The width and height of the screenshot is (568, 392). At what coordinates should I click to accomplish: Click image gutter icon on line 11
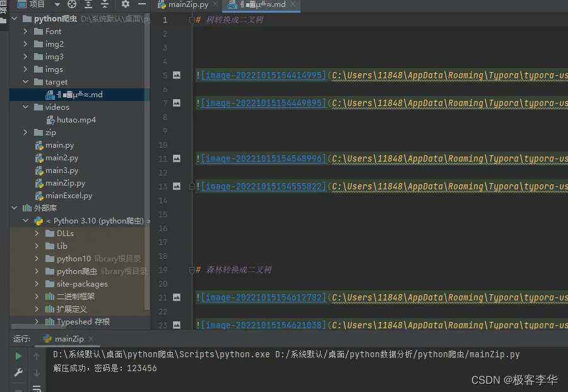tap(177, 158)
